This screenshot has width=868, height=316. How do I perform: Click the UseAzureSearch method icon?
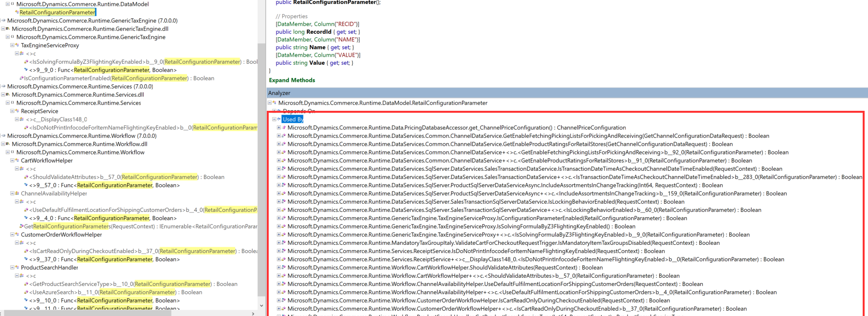[x=26, y=292]
